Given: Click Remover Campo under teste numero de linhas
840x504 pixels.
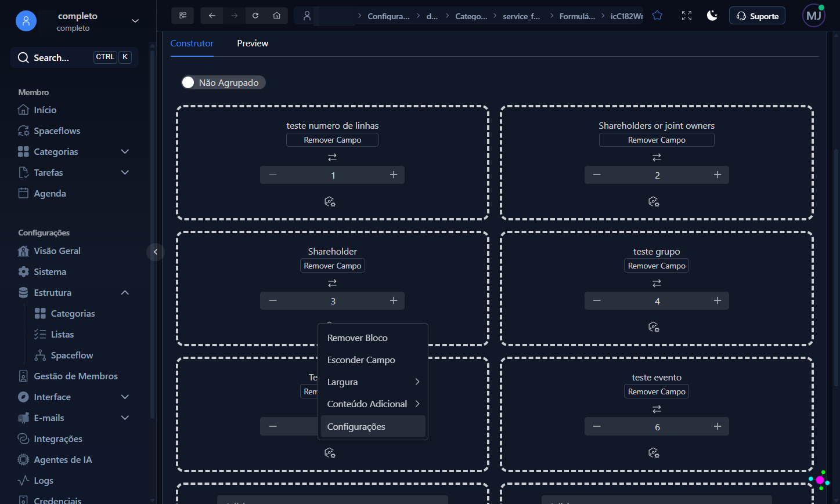Looking at the screenshot, I should (332, 140).
